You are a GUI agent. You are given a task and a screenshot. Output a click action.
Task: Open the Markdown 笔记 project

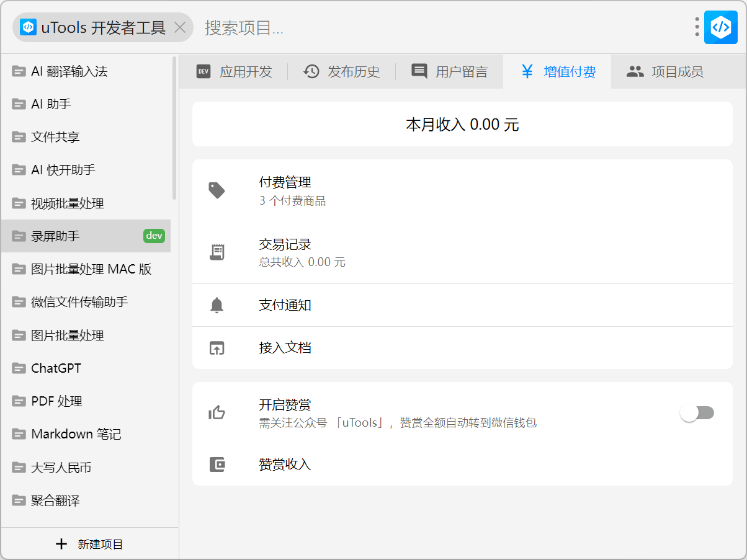pyautogui.click(x=76, y=434)
